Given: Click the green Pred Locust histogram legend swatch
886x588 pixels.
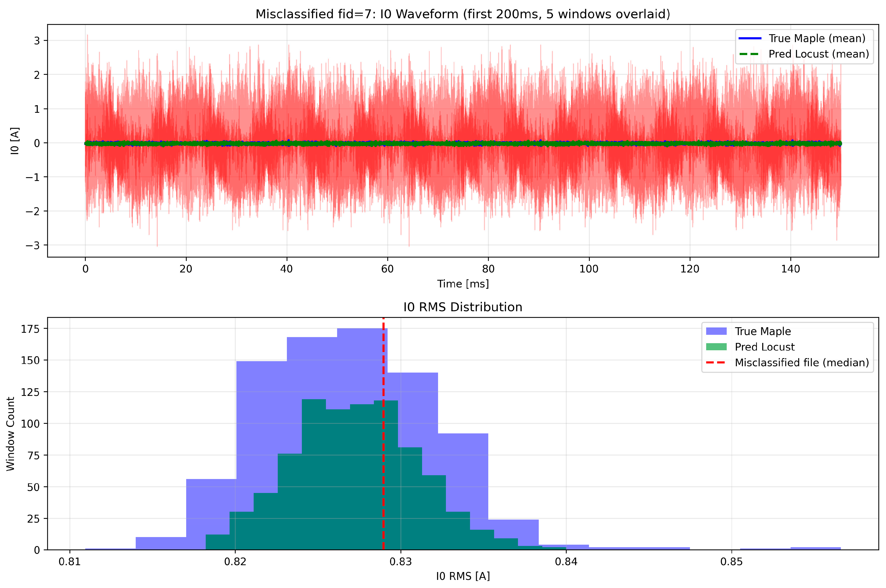Looking at the screenshot, I should click(716, 347).
